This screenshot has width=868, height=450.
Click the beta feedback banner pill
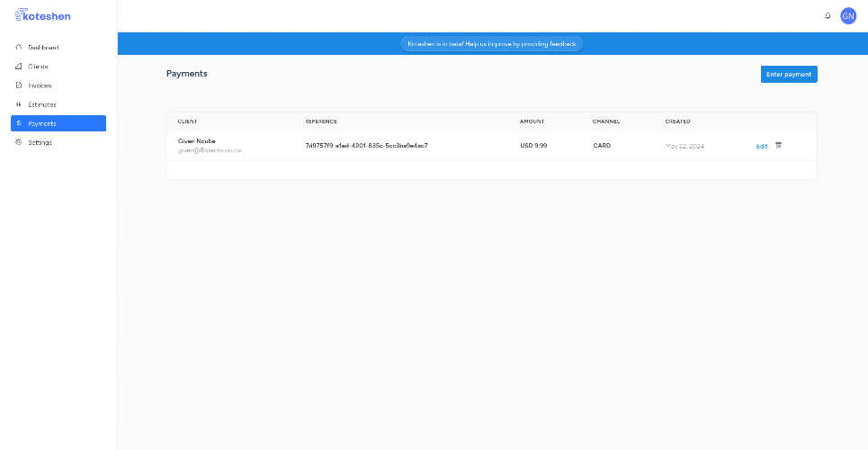[x=492, y=44]
